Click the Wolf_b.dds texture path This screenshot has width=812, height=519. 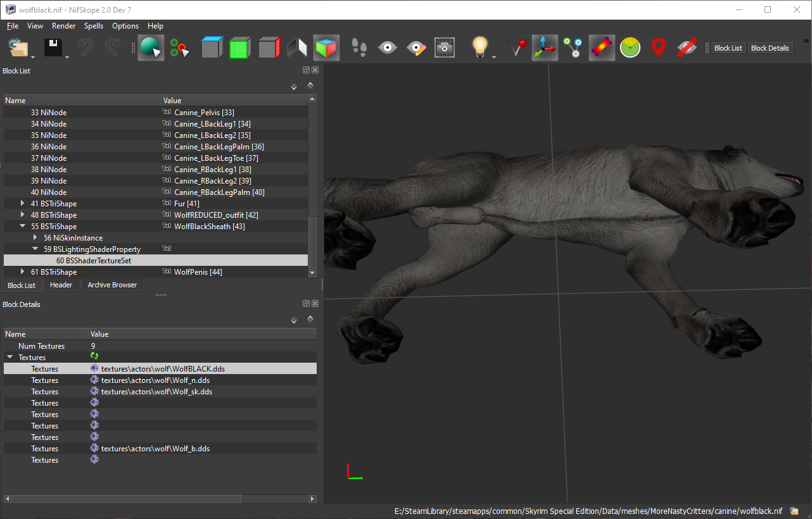pos(155,449)
